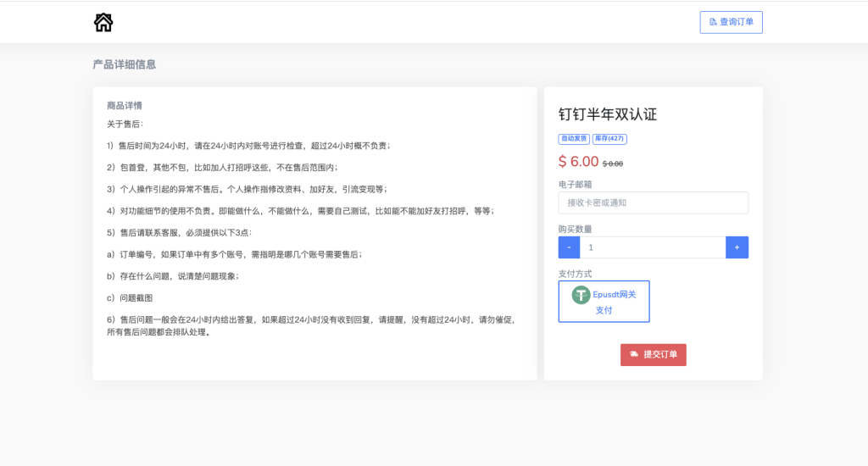Viewport: 868px width, 466px height.
Task: Click the 购买数量 label
Action: click(576, 229)
